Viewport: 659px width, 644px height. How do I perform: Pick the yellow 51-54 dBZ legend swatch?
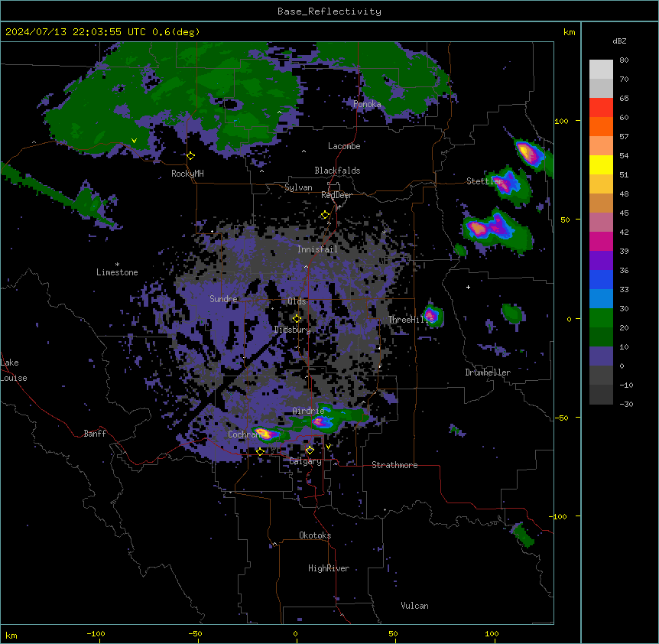point(601,164)
